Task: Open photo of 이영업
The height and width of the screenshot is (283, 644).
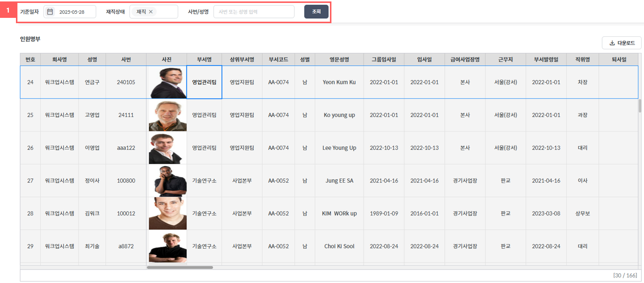Action: click(167, 148)
